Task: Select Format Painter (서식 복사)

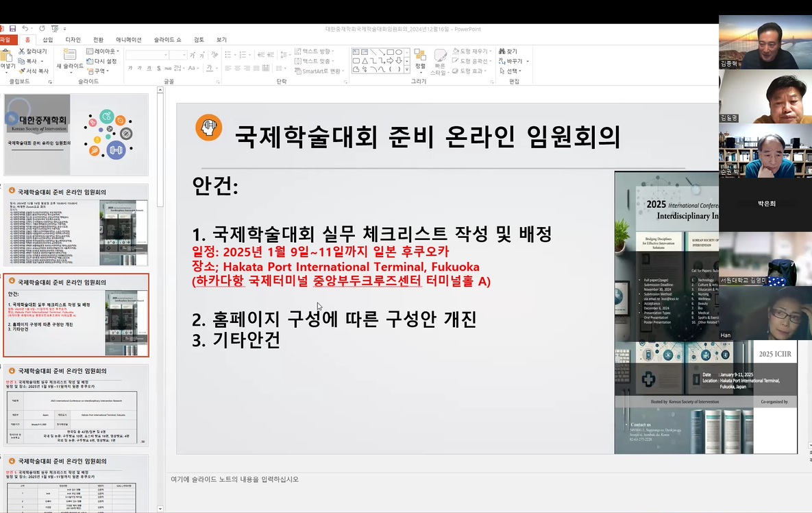Action: pos(34,71)
